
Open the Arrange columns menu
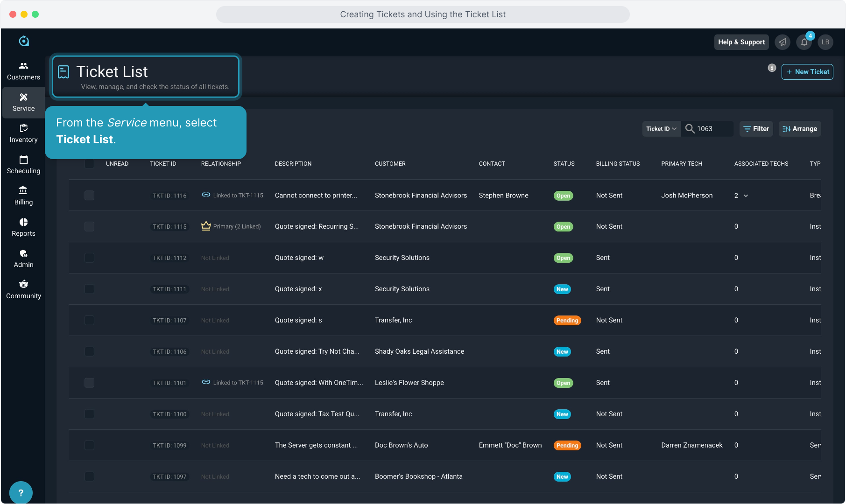(800, 129)
